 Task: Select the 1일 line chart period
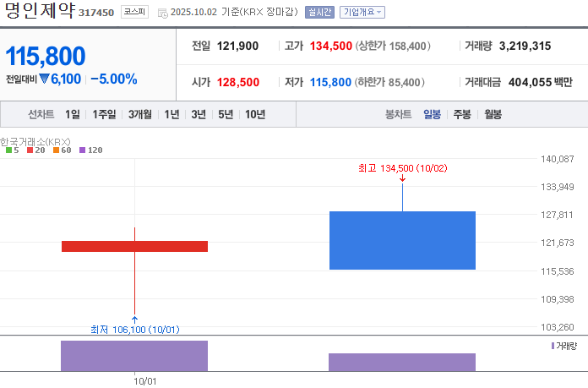[73, 114]
